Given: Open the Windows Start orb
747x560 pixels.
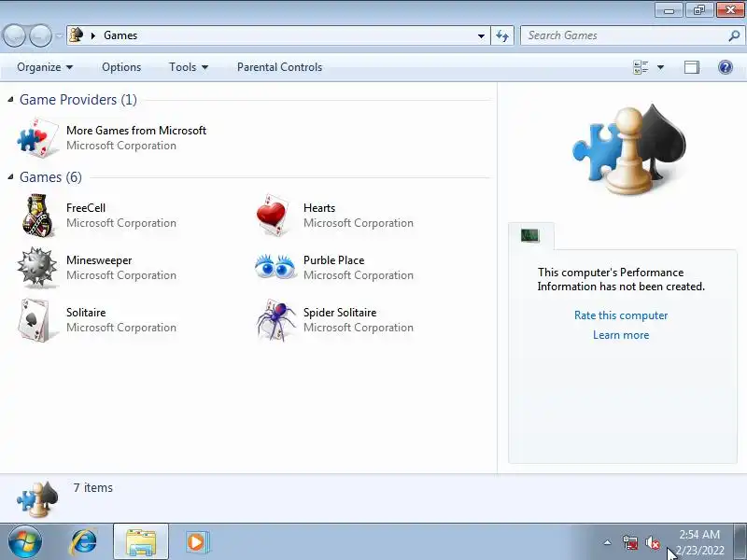Looking at the screenshot, I should point(24,541).
